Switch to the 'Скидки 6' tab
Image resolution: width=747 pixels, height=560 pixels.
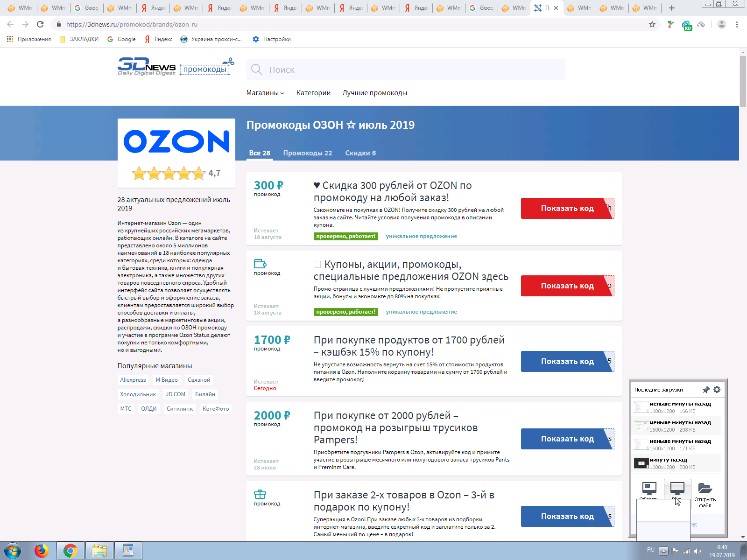point(360,153)
